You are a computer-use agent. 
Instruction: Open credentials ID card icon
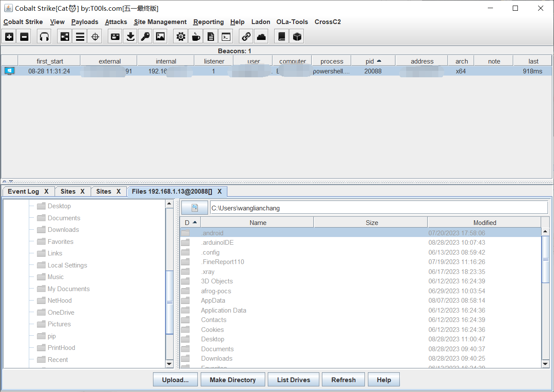click(x=115, y=36)
